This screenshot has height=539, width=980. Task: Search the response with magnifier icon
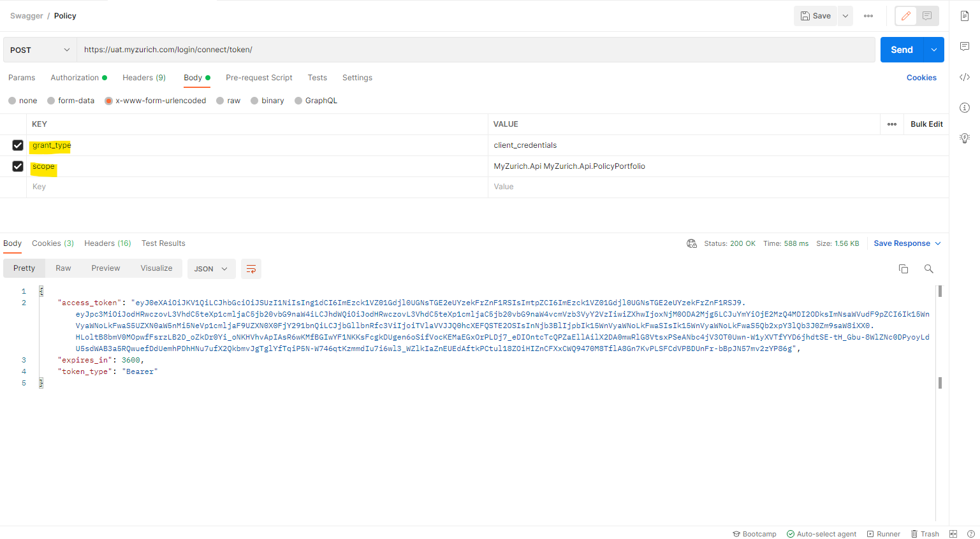click(929, 269)
